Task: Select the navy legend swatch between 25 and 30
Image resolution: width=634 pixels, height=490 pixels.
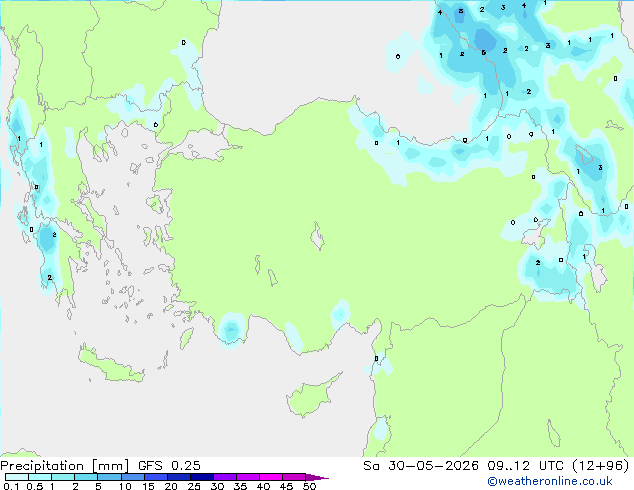Action: (202, 477)
